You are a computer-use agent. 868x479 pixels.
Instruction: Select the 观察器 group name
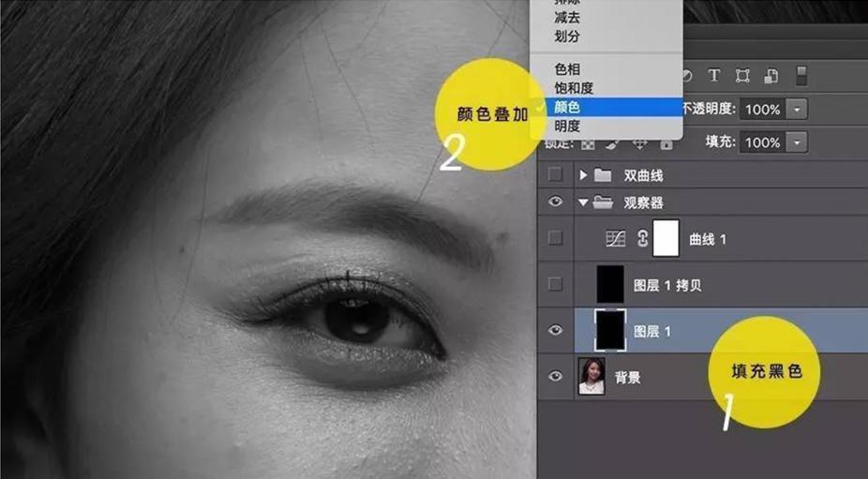pyautogui.click(x=643, y=202)
